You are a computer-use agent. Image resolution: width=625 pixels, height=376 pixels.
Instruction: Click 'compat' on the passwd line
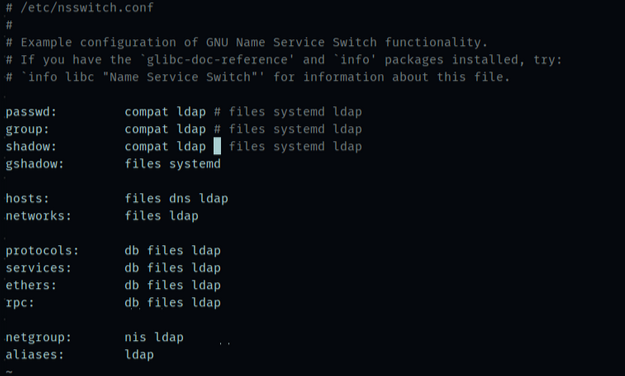(146, 112)
